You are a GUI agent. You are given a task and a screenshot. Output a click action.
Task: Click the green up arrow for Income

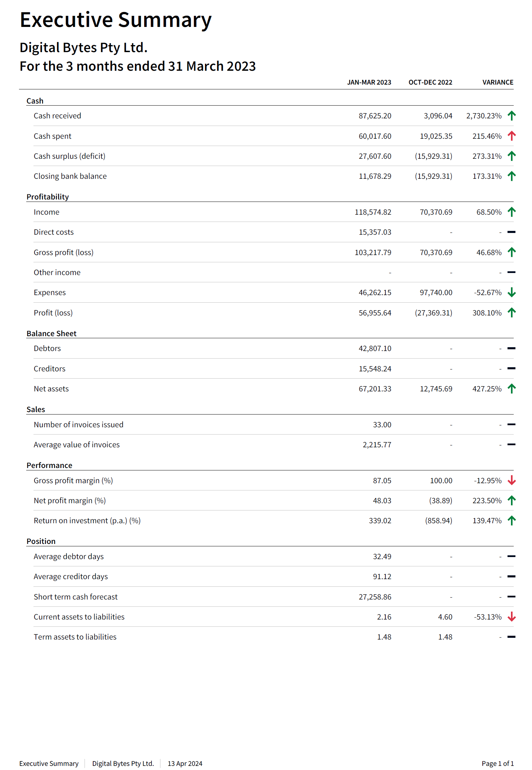point(512,212)
